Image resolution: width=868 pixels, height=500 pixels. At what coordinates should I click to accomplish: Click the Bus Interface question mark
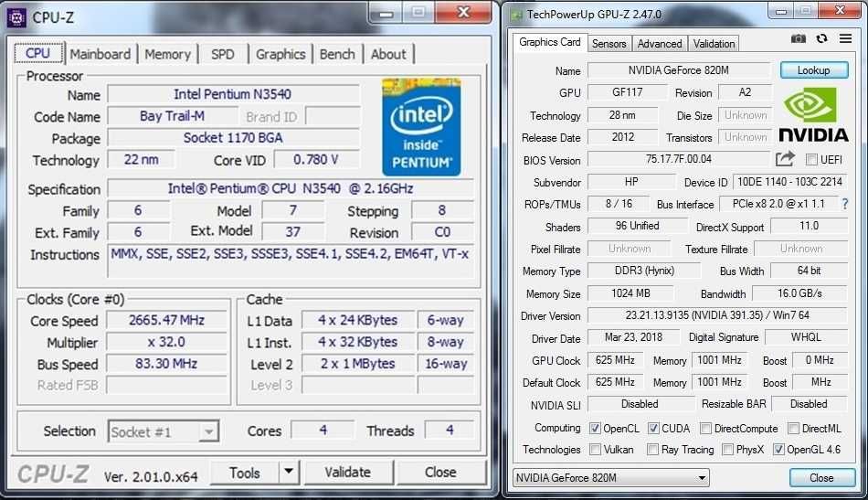[x=845, y=204]
